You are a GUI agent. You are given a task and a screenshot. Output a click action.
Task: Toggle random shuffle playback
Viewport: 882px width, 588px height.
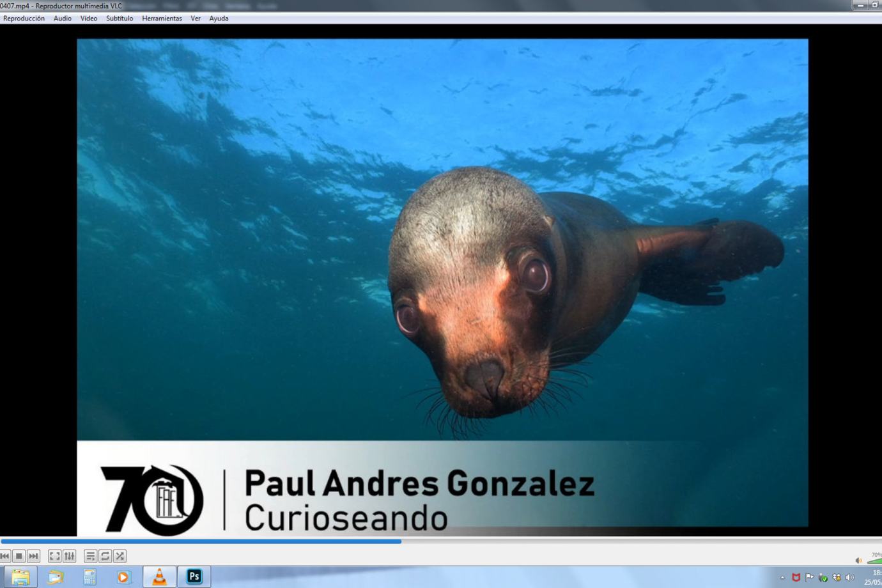(x=120, y=556)
